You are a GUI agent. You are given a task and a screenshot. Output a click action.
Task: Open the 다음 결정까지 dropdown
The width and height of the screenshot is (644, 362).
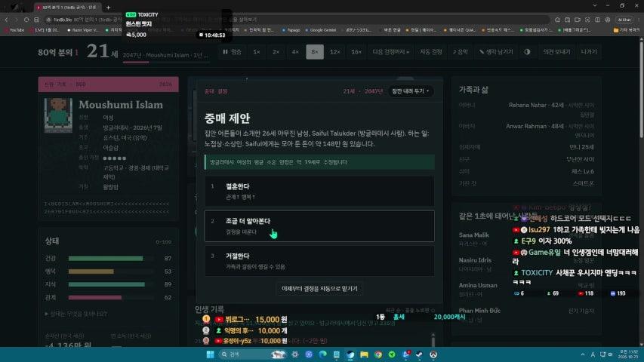(x=390, y=52)
